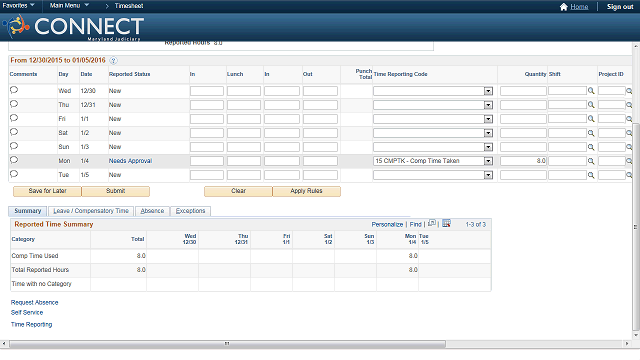This screenshot has height=360, width=640.
Task: Open the Request Absence link
Action: click(x=34, y=302)
